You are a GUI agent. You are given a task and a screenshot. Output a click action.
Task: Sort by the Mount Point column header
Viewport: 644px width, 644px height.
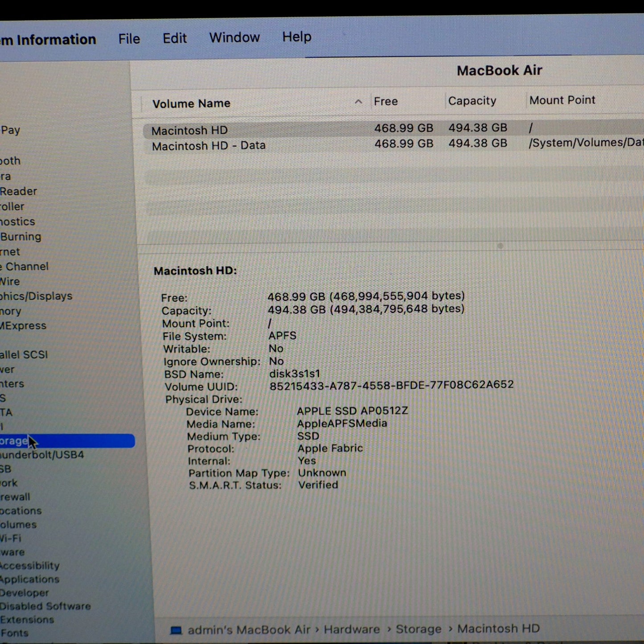562,100
